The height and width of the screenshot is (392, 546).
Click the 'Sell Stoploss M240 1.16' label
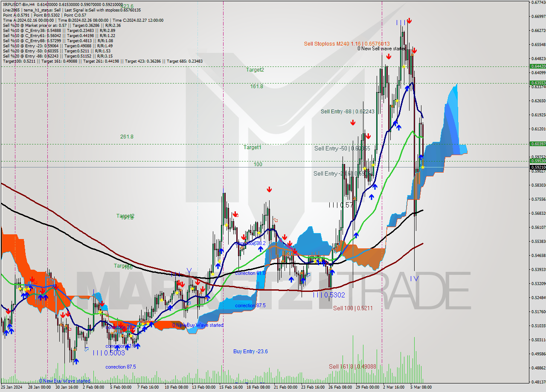[x=346, y=43]
